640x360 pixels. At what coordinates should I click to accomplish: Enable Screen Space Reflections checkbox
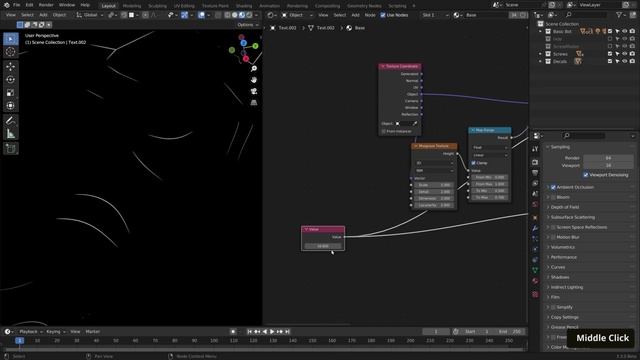pos(553,227)
